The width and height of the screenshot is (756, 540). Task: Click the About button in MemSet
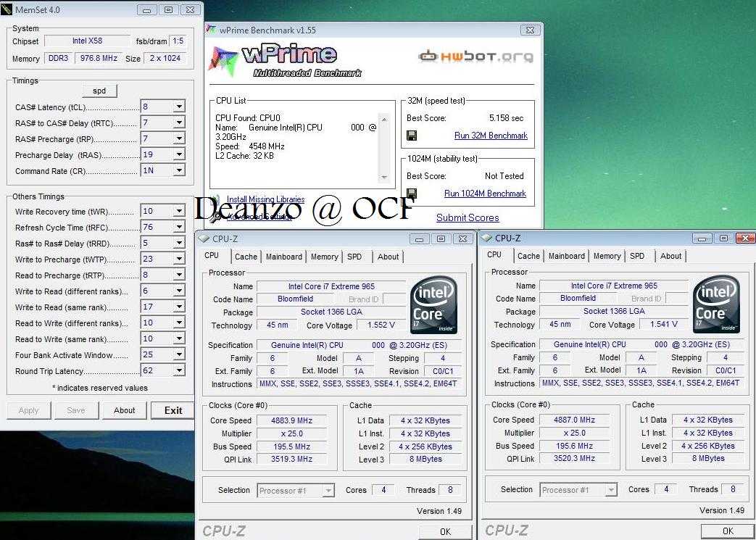point(125,410)
